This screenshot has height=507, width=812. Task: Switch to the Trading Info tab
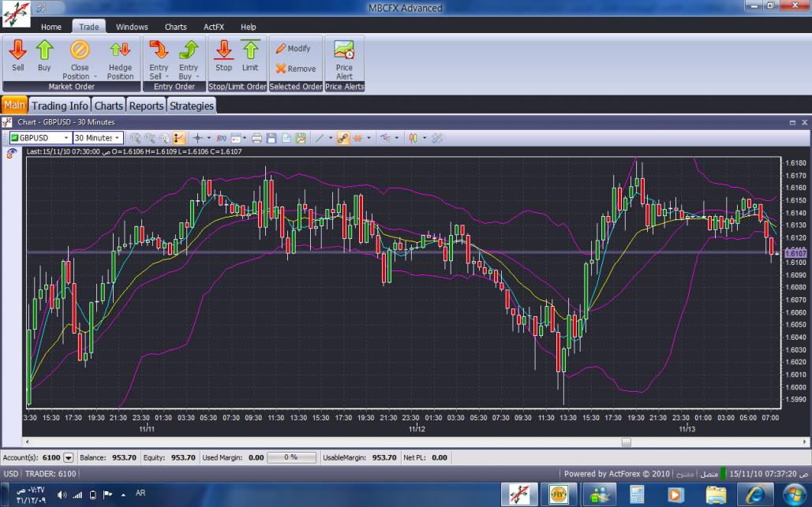click(59, 106)
